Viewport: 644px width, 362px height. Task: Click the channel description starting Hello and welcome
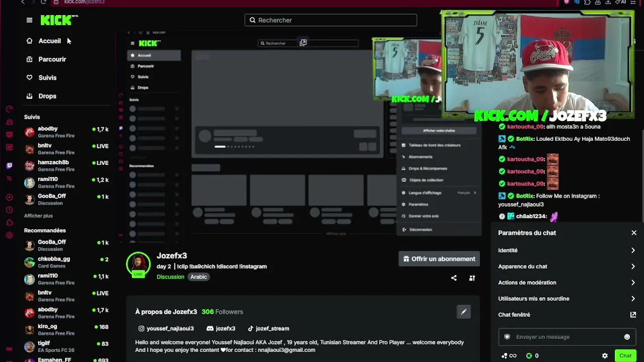(299, 346)
